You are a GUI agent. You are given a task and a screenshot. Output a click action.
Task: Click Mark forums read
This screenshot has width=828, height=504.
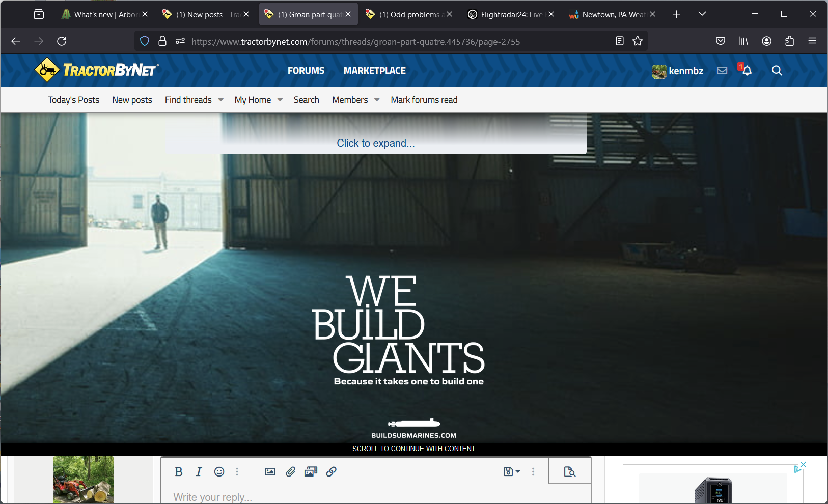[424, 100]
